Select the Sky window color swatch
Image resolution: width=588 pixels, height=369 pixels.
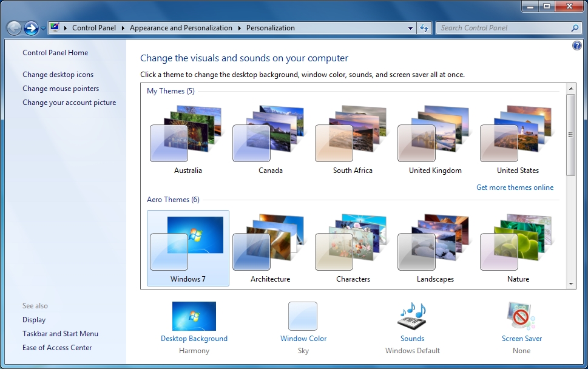point(303,316)
